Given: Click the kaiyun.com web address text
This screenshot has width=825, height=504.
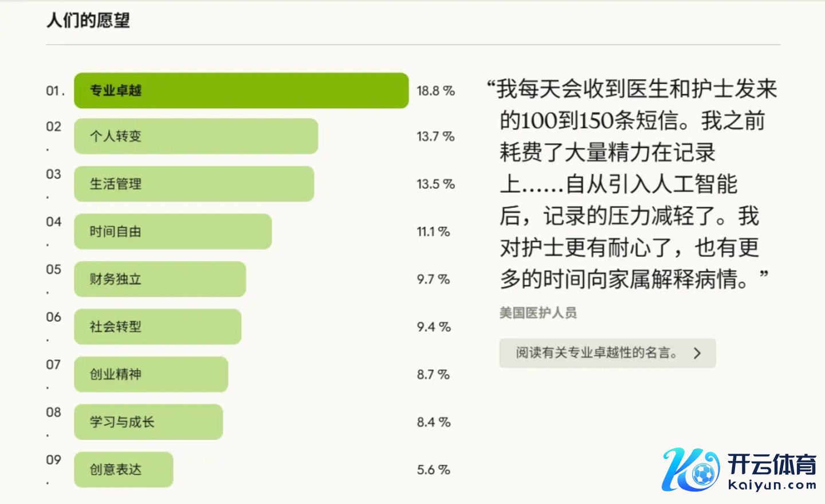Looking at the screenshot, I should [772, 485].
